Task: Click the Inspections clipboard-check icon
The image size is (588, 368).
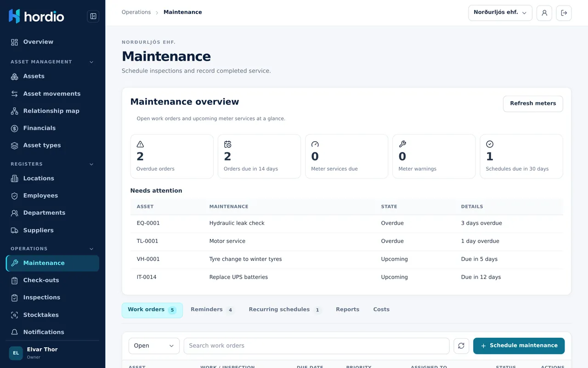Action: [15, 298]
